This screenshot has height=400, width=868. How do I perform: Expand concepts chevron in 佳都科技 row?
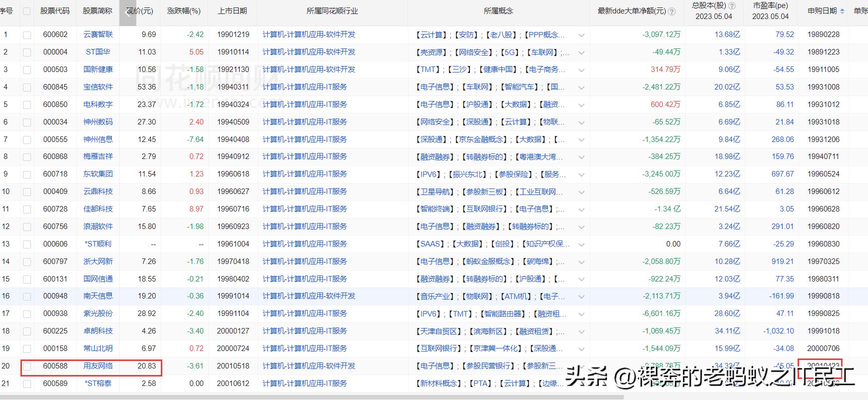[581, 209]
